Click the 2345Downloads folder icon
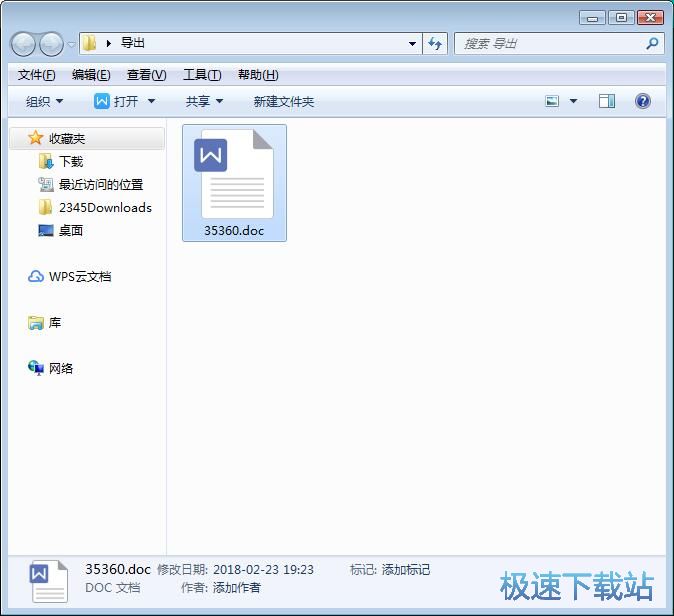 46,207
